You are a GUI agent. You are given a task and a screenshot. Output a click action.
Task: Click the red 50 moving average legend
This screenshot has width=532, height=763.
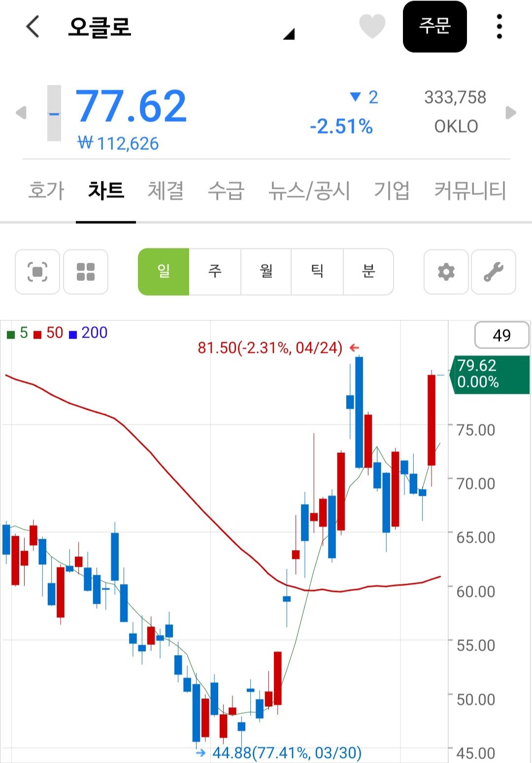tap(48, 333)
